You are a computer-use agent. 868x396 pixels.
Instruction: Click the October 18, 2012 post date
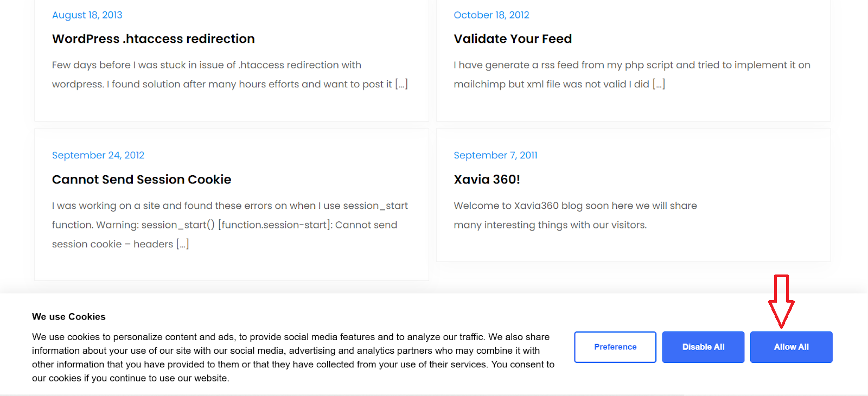point(491,15)
